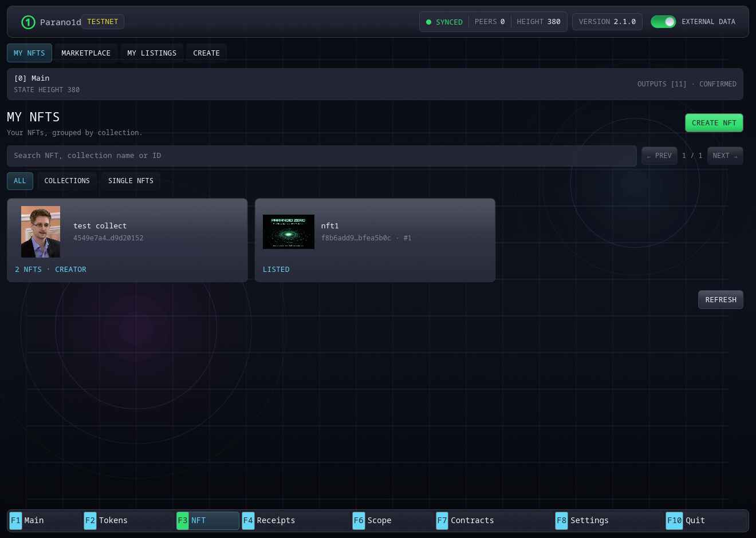Viewport: 756px width, 538px height.
Task: Select the All filter
Action: [x=20, y=181]
